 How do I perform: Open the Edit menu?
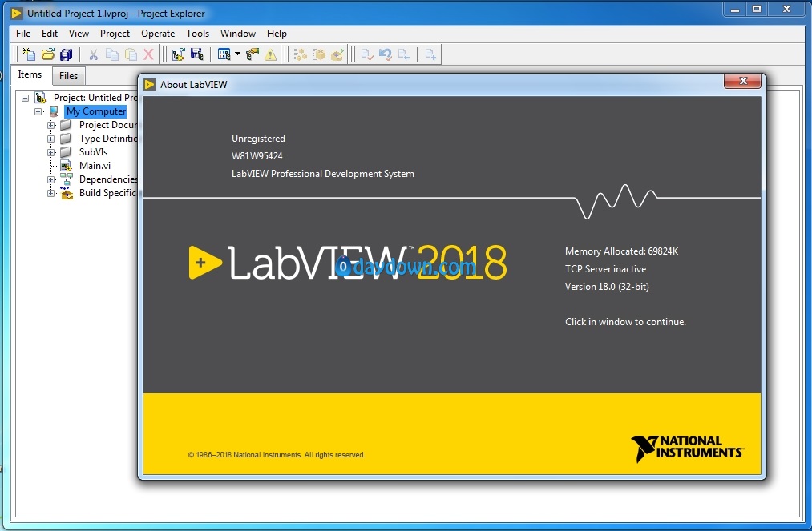tap(50, 34)
